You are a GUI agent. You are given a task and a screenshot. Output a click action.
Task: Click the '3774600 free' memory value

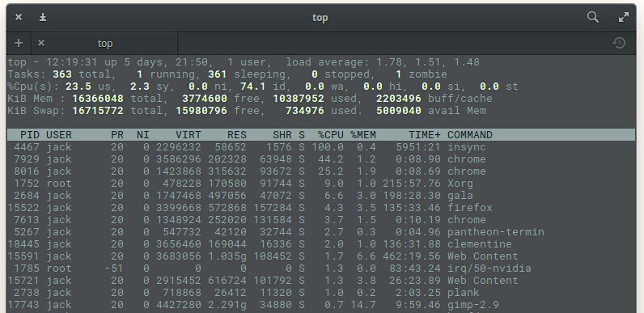click(221, 99)
